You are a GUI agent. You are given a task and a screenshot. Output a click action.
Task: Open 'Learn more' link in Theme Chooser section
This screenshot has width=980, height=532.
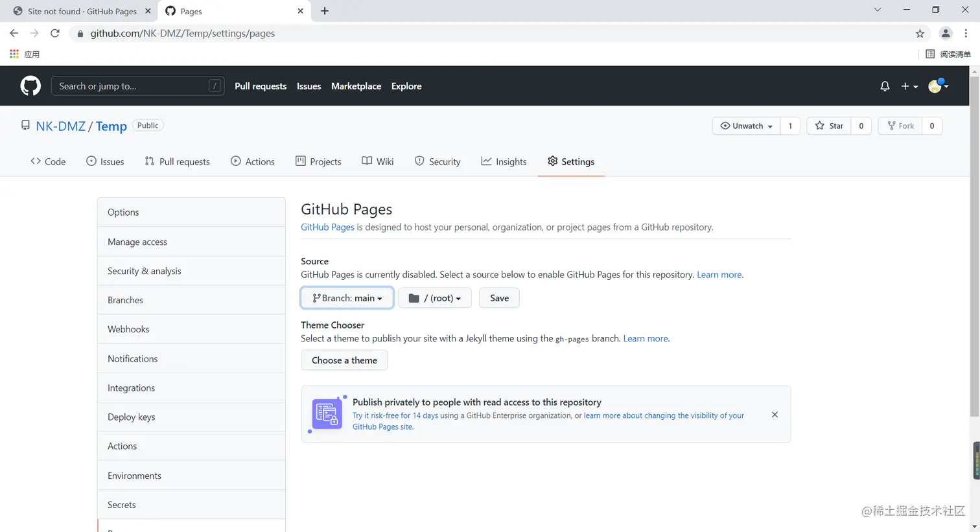[646, 339]
